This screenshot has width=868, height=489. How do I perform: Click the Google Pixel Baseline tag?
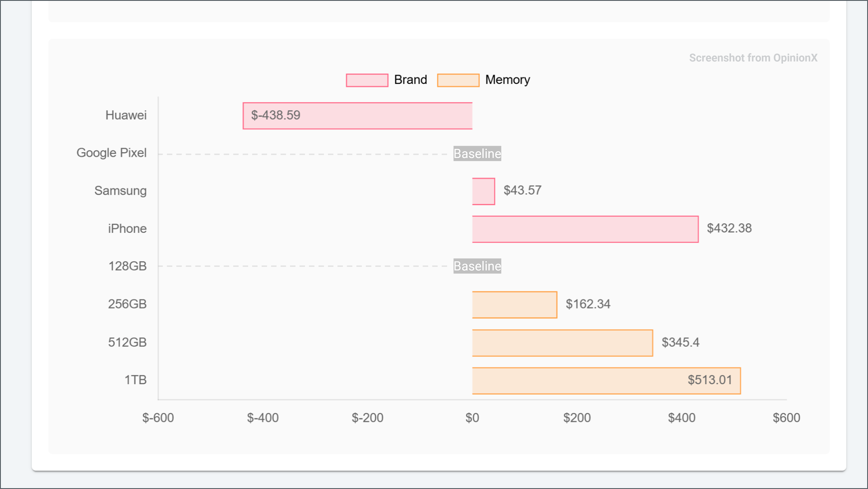pyautogui.click(x=477, y=154)
